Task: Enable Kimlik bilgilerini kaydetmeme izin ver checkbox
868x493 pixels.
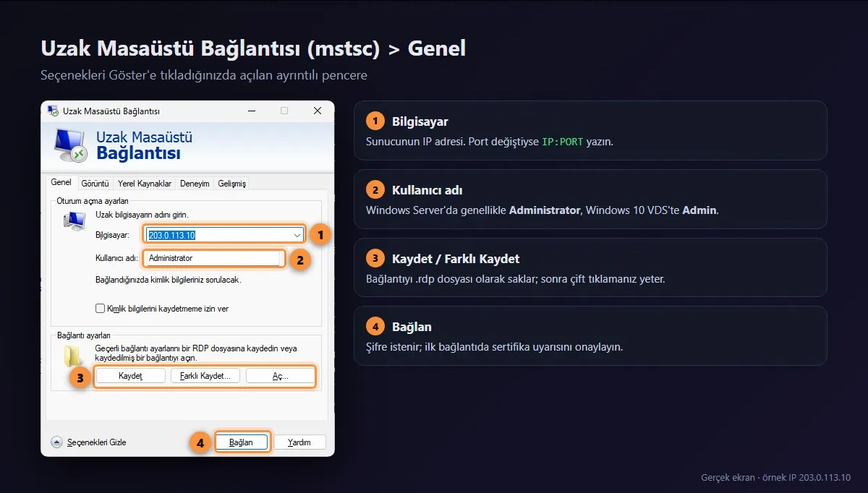Action: (101, 309)
